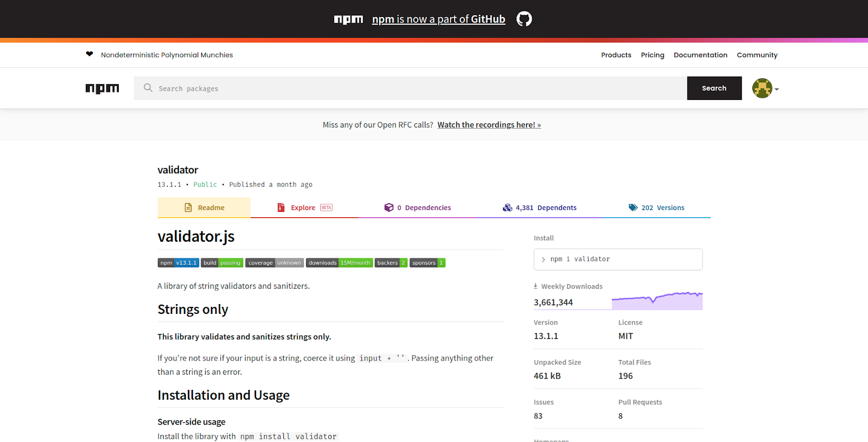The image size is (868, 442).
Task: Open the Explore BETA tab
Action: pos(305,207)
